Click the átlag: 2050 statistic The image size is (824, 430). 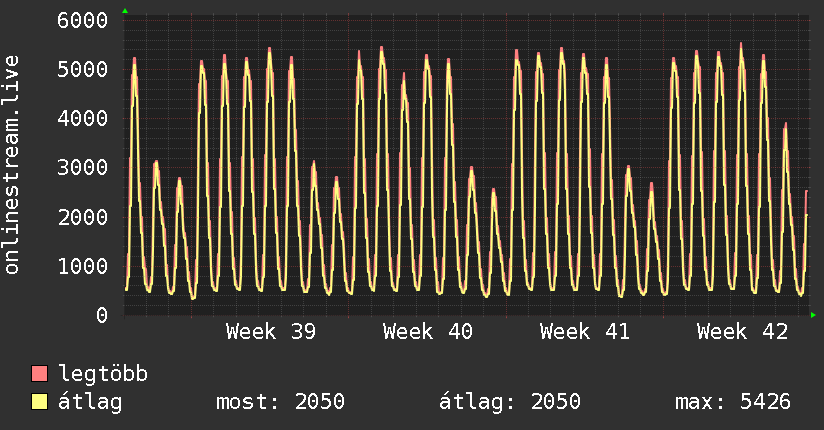click(x=510, y=402)
